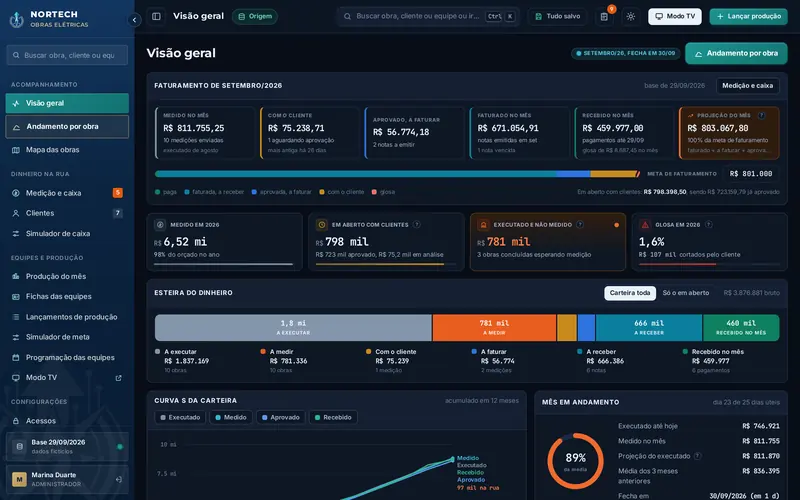Image resolution: width=800 pixels, height=500 pixels.
Task: Select the 'Carteira toda' toggle option
Action: point(630,293)
